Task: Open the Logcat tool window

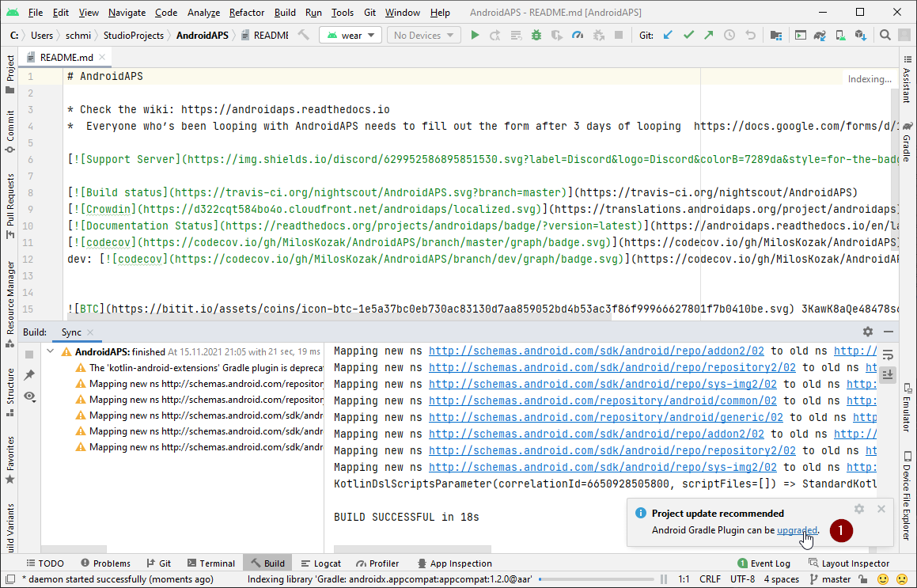Action: pos(320,563)
